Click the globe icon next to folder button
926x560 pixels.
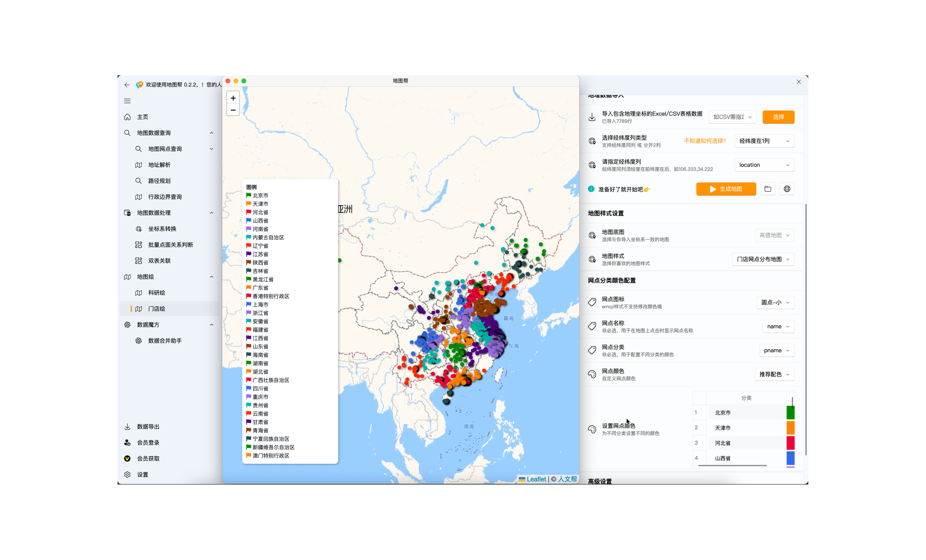click(787, 189)
